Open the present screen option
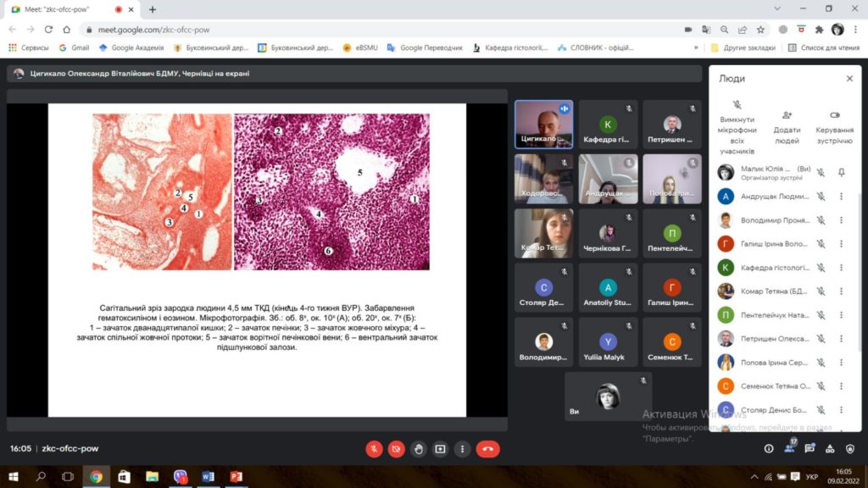The height and width of the screenshot is (488, 868). 440,449
